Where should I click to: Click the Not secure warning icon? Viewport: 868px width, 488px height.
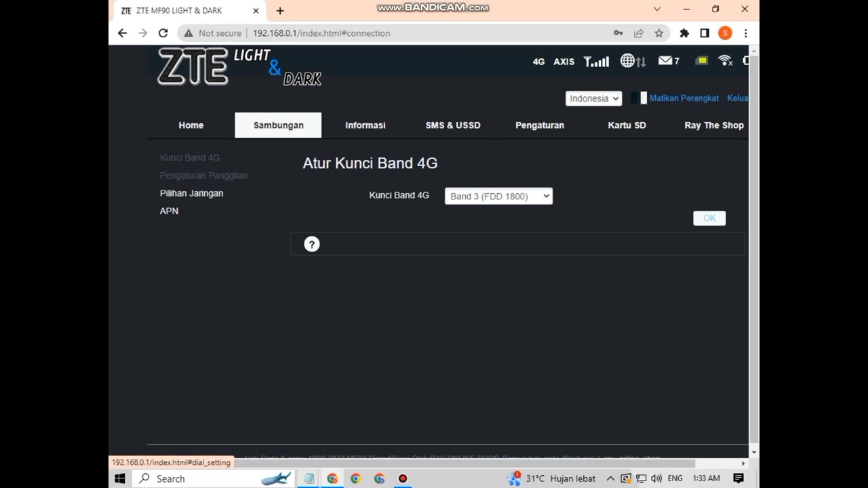pyautogui.click(x=189, y=33)
